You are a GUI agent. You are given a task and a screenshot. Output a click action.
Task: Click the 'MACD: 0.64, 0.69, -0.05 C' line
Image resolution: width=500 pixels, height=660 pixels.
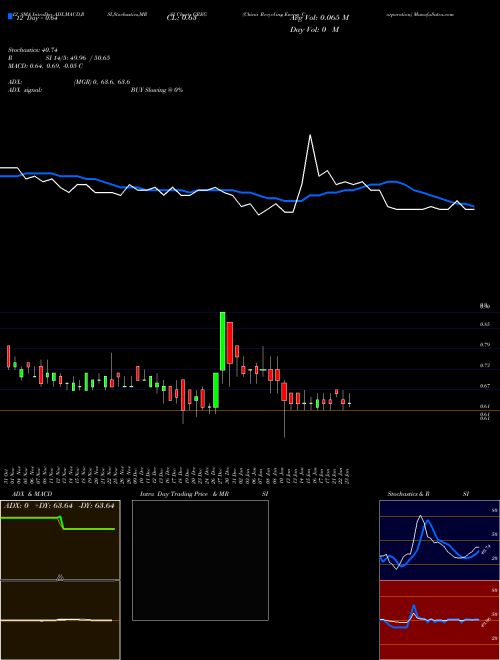(x=45, y=66)
